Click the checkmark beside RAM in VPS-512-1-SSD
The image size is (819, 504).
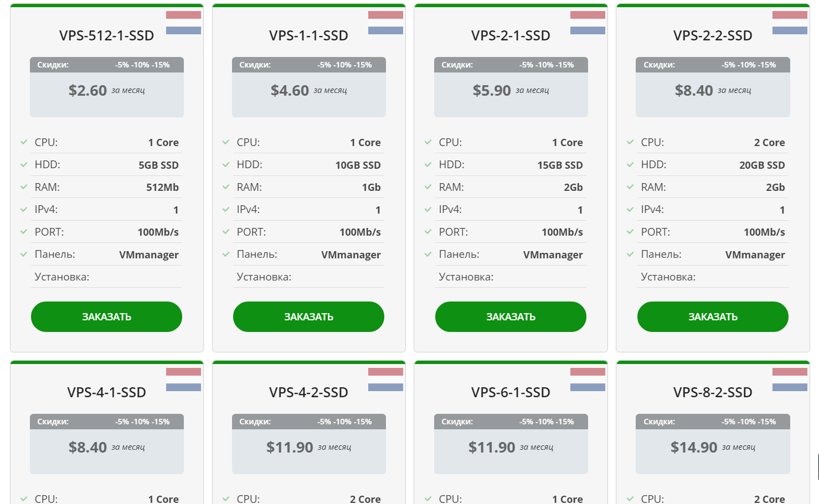(24, 187)
